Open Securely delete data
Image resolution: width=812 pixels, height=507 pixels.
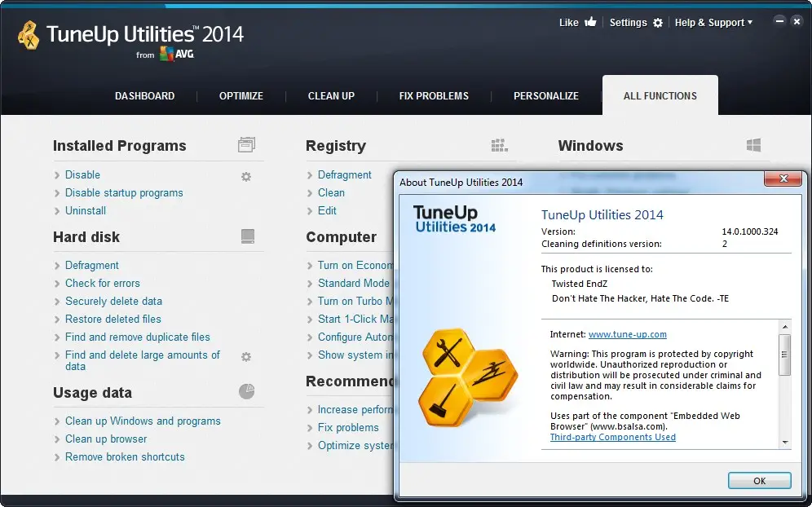click(113, 301)
